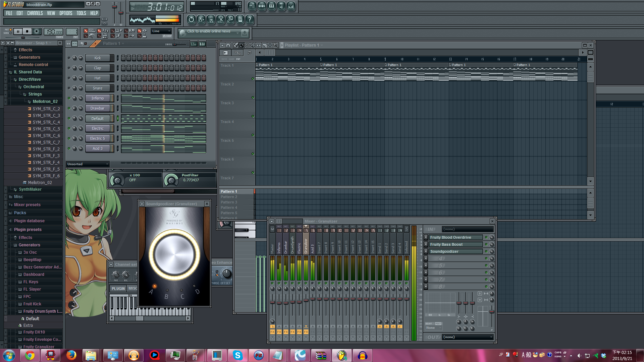Screen dimensions: 644x362
Task: Click the undo history round icon
Action: pyautogui.click(x=191, y=19)
